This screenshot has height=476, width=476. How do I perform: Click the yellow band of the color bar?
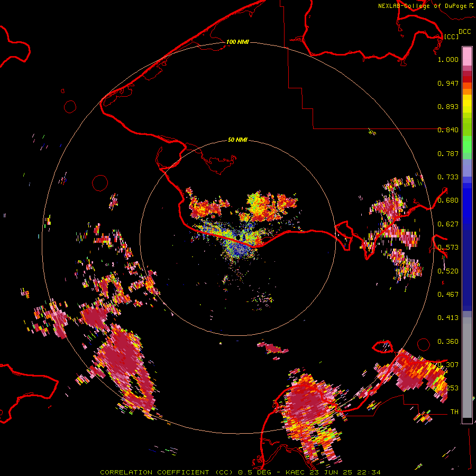point(467,104)
